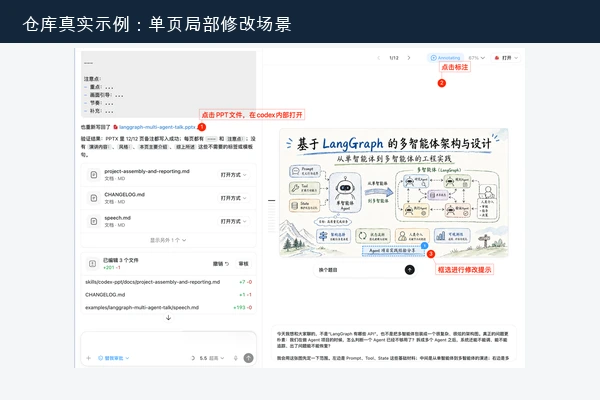Image resolution: width=600 pixels, height=400 pixels.
Task: Click the scroll-to-bottom arrow in chat
Action: pyautogui.click(x=168, y=318)
